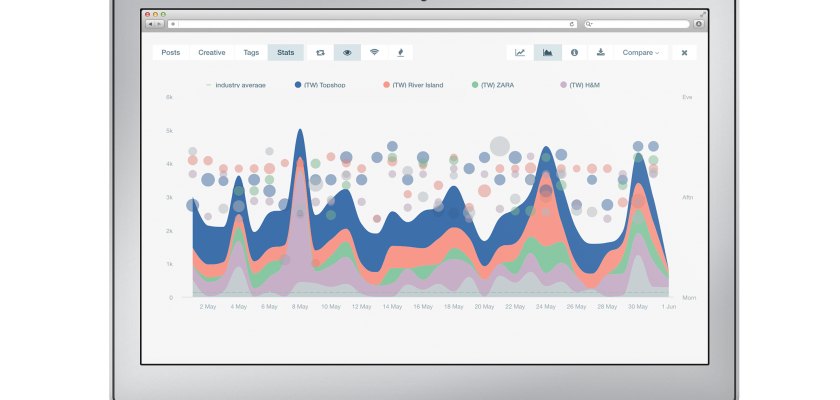Select the area chart view icon
The height and width of the screenshot is (400, 840).
pyautogui.click(x=547, y=52)
